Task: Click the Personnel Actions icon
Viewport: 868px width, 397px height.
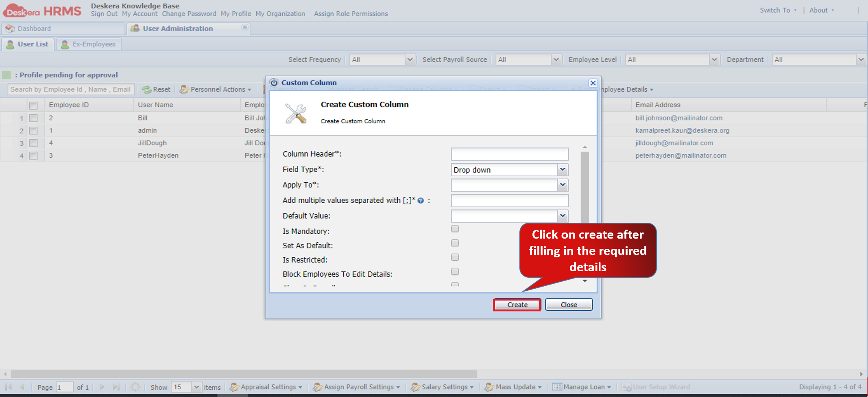Action: click(x=184, y=90)
